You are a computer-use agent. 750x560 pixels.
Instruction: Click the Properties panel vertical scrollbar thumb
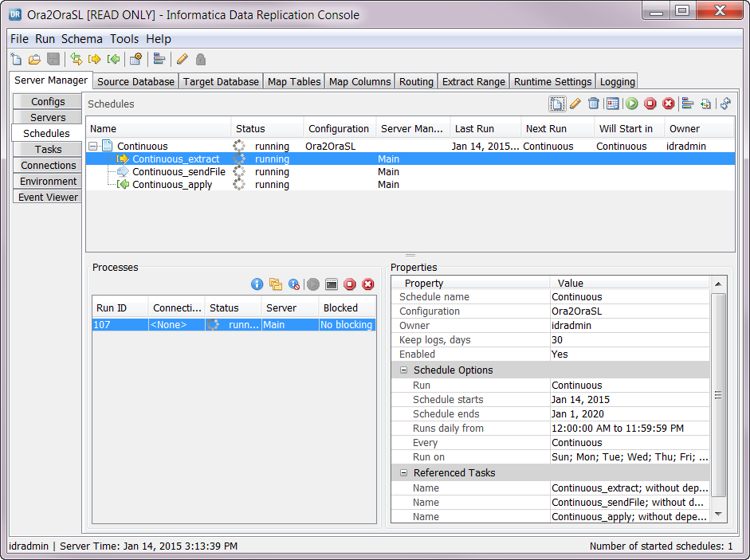(x=718, y=394)
